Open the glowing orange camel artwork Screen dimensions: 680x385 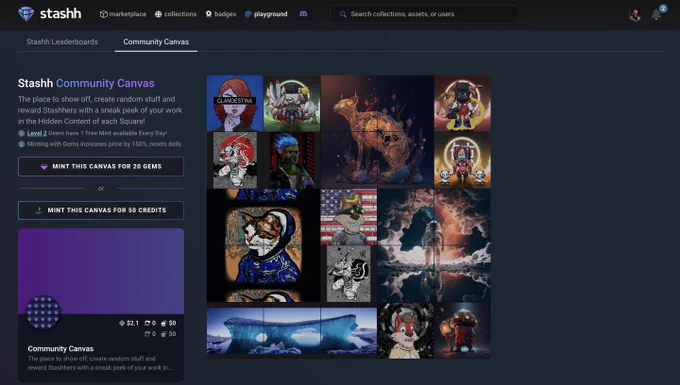[377, 132]
